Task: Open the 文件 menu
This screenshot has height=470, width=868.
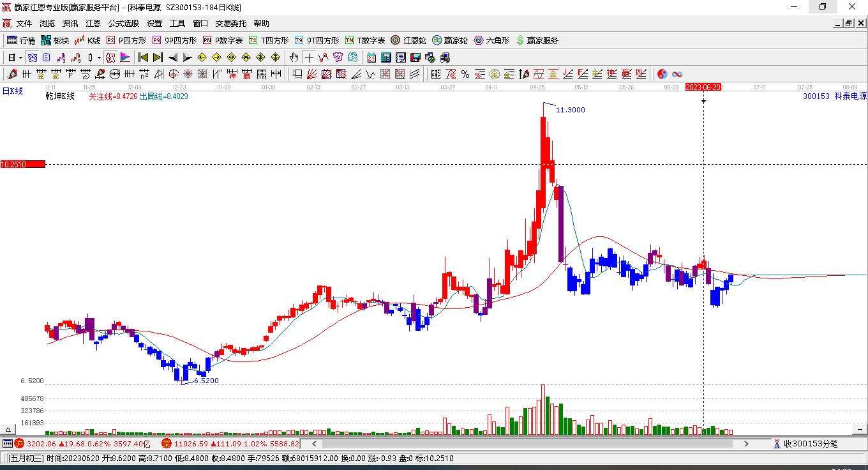Action: 24,24
